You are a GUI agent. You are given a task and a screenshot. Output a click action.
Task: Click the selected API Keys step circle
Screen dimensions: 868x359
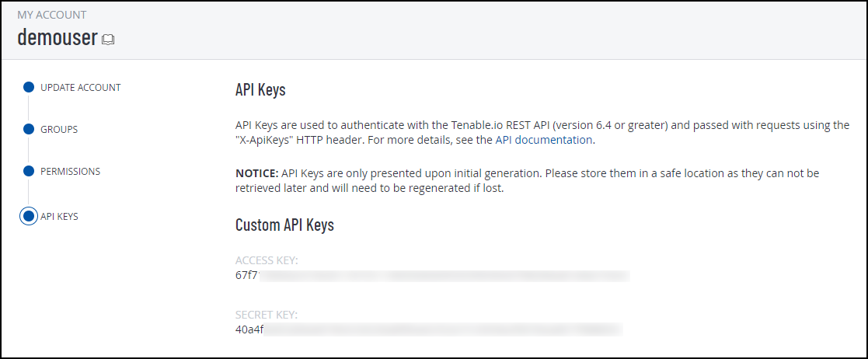(29, 216)
